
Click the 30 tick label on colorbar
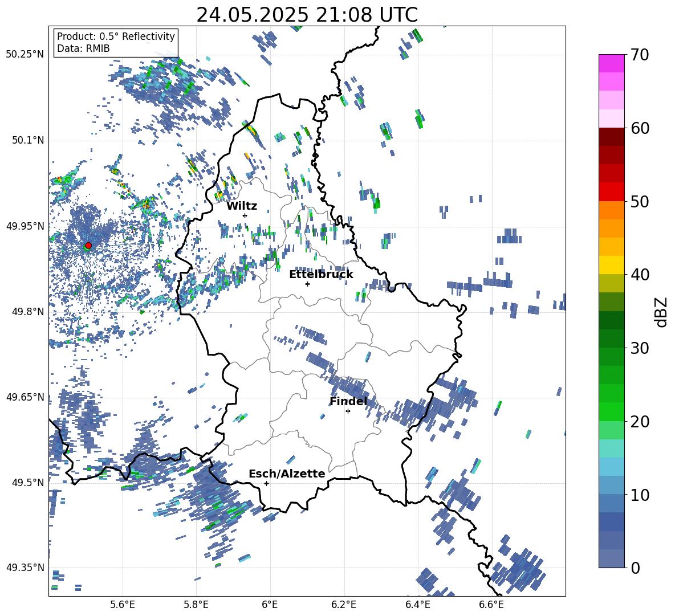point(640,348)
